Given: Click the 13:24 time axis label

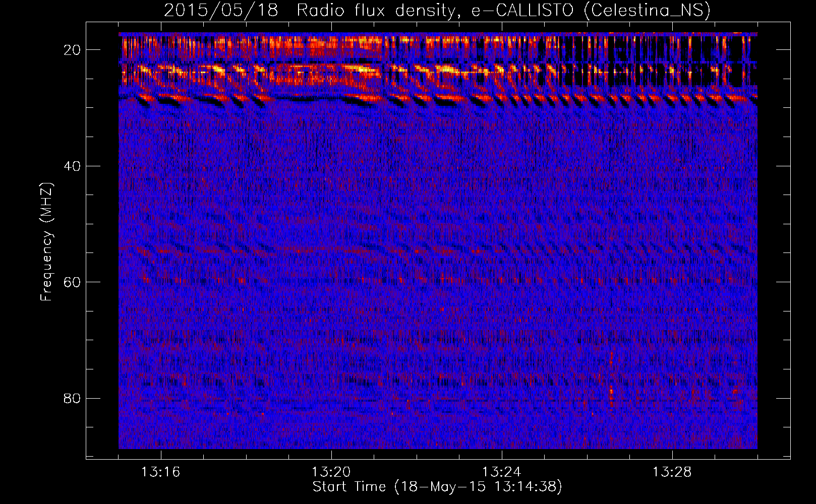Looking at the screenshot, I should [x=502, y=472].
